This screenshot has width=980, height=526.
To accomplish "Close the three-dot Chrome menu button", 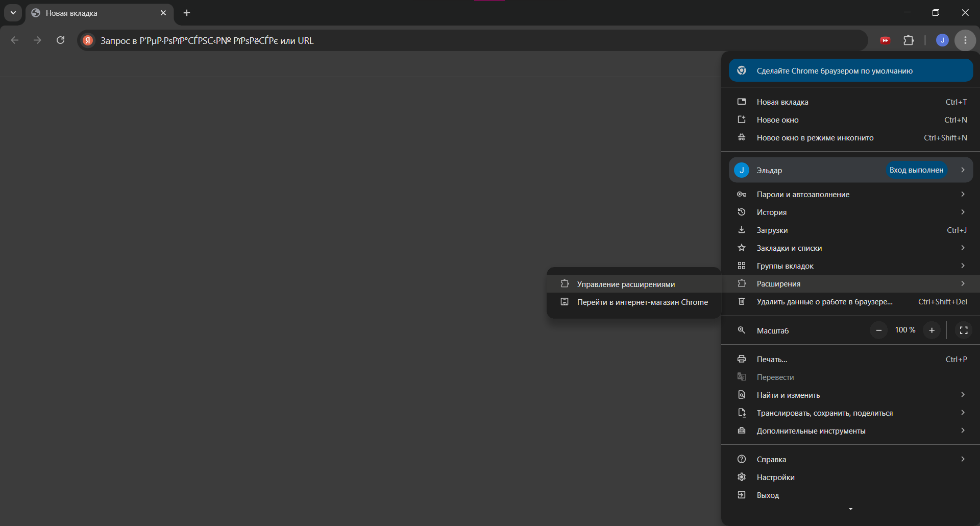I will pos(965,40).
